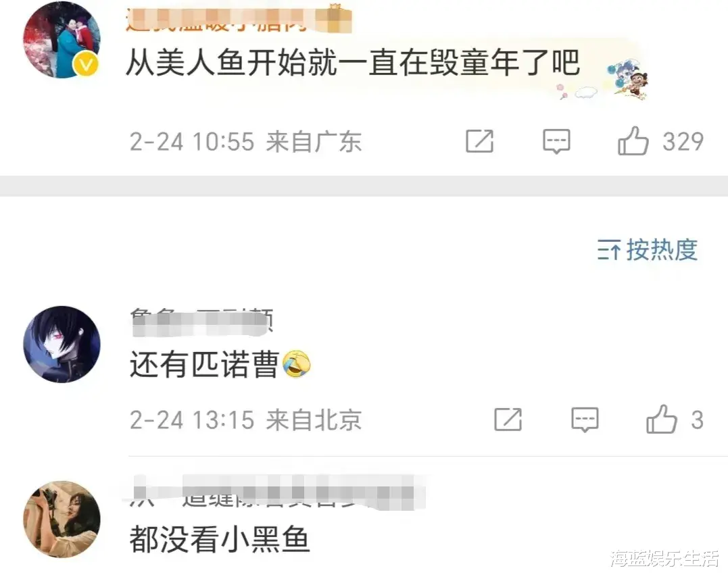The width and height of the screenshot is (728, 579).
Task: Reply to the 美人鱼 comment via the speech bubble icon
Action: pos(556,141)
